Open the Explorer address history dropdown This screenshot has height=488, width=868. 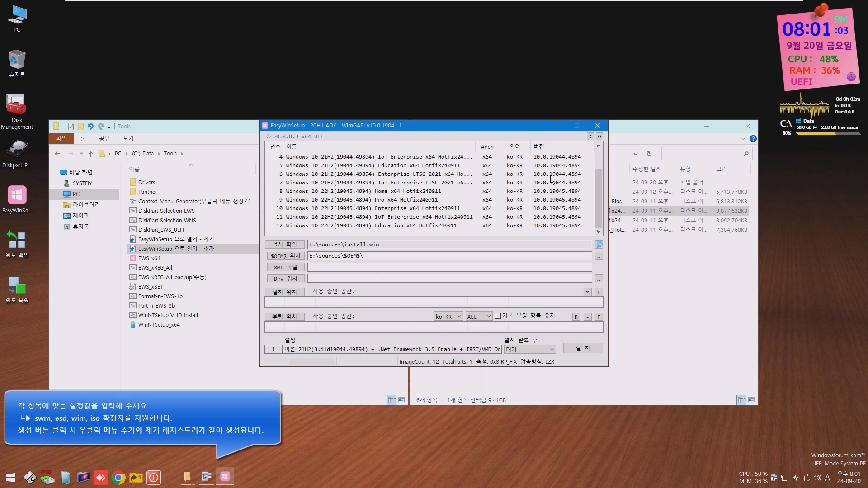[635, 154]
